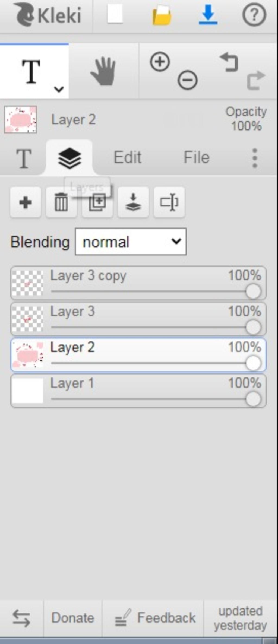Redo the last undone action
Viewport: 278px width, 644px height.
coord(255,80)
